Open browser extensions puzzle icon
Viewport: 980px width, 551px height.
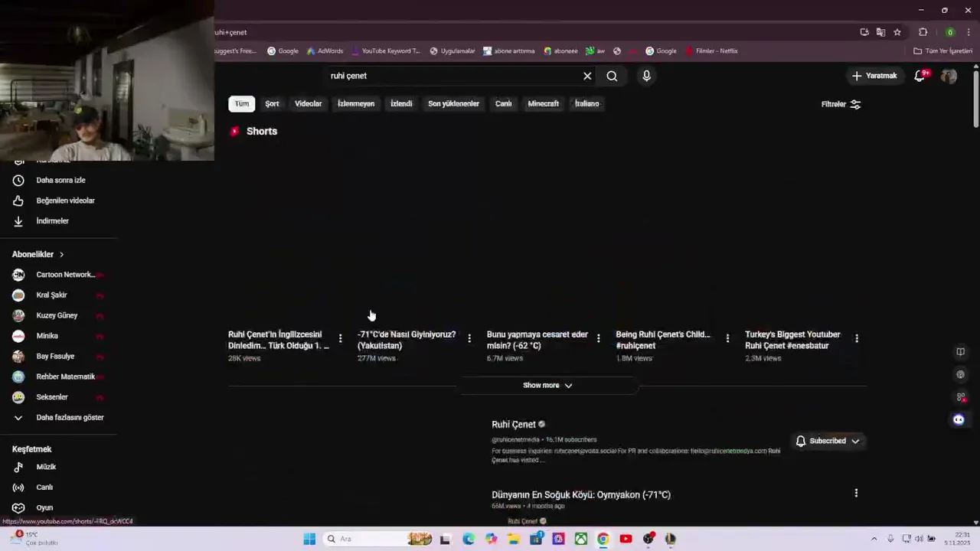[923, 32]
